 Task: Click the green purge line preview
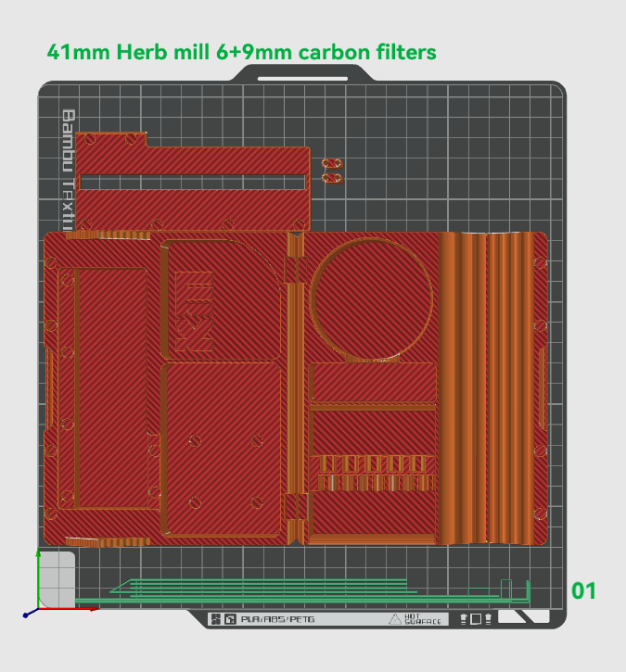pyautogui.click(x=302, y=591)
